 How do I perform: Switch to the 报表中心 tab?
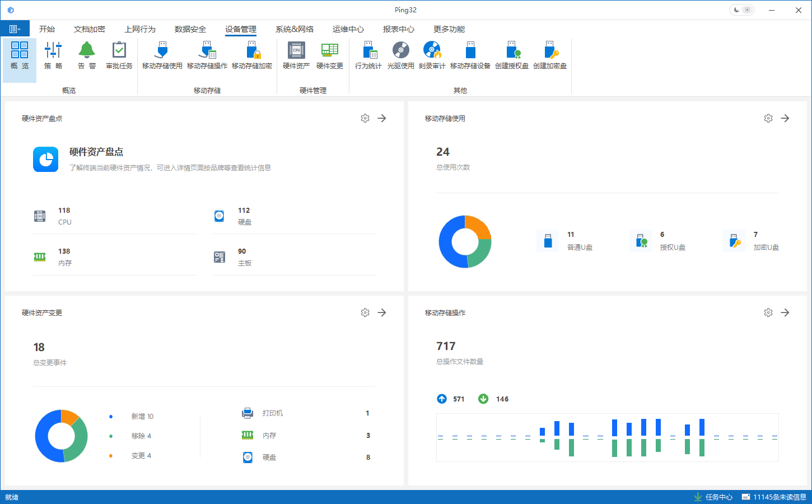point(399,29)
